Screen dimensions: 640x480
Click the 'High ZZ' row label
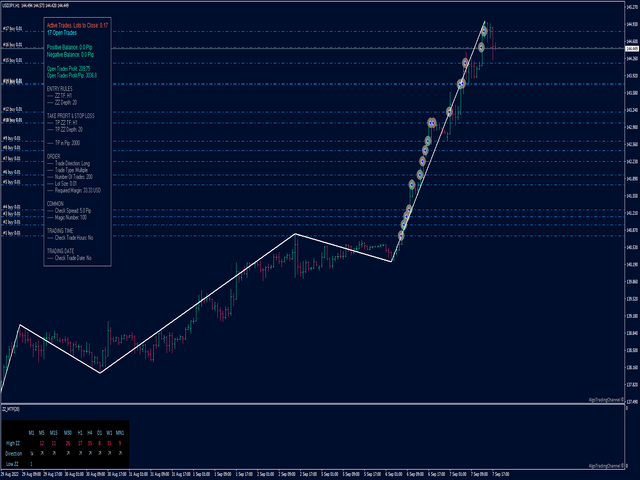click(x=13, y=443)
